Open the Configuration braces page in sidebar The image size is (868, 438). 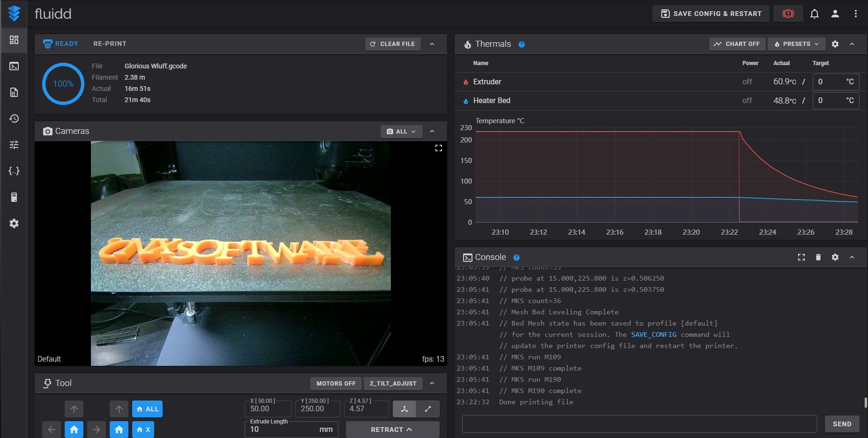[x=14, y=171]
